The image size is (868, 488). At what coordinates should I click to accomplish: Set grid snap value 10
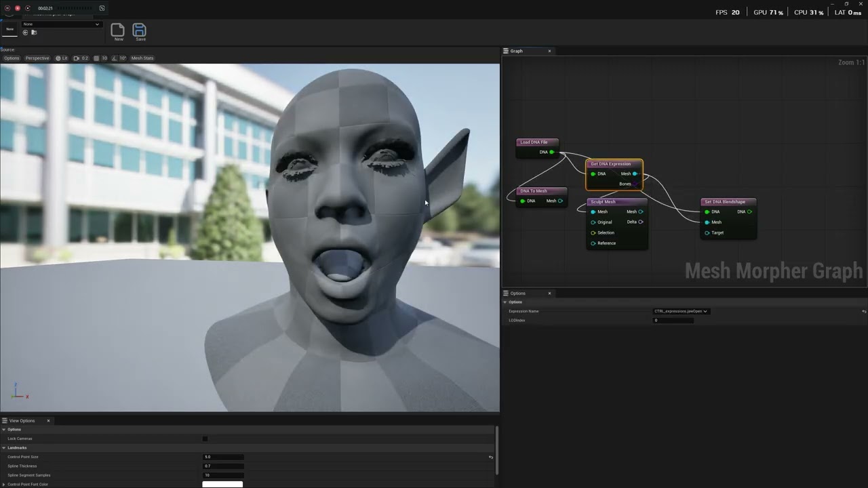click(104, 58)
